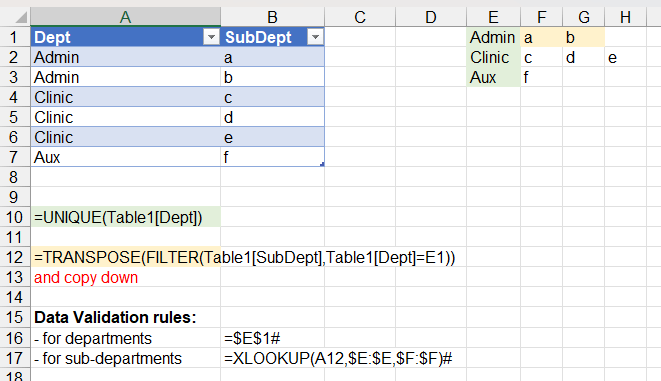Screen dimensions: 661x381
Task: Select column H header
Action: click(x=626, y=17)
